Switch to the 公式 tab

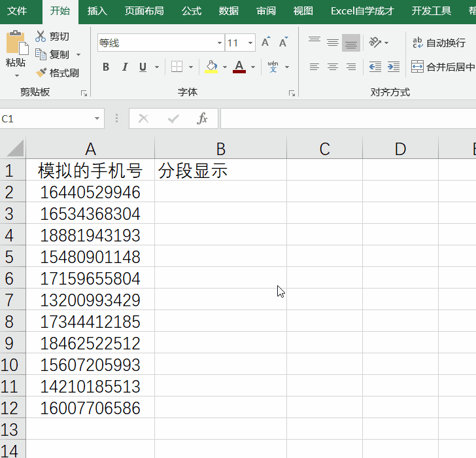[x=192, y=11]
